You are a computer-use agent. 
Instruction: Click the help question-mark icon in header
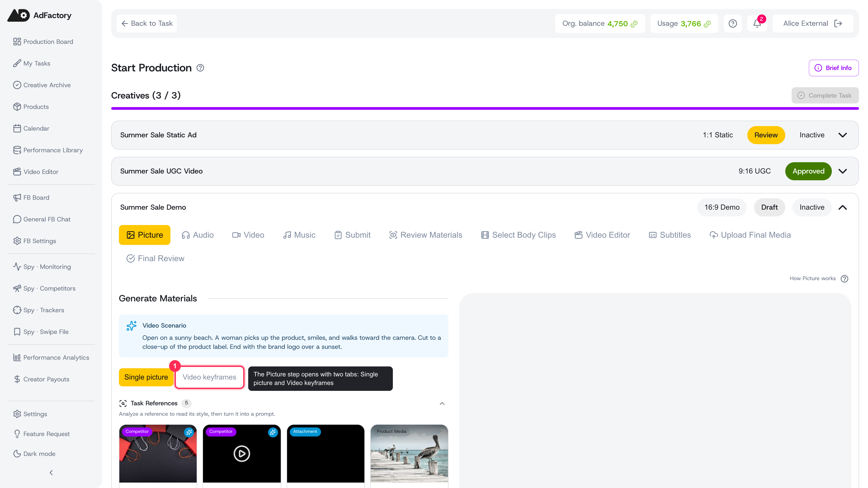coord(733,23)
